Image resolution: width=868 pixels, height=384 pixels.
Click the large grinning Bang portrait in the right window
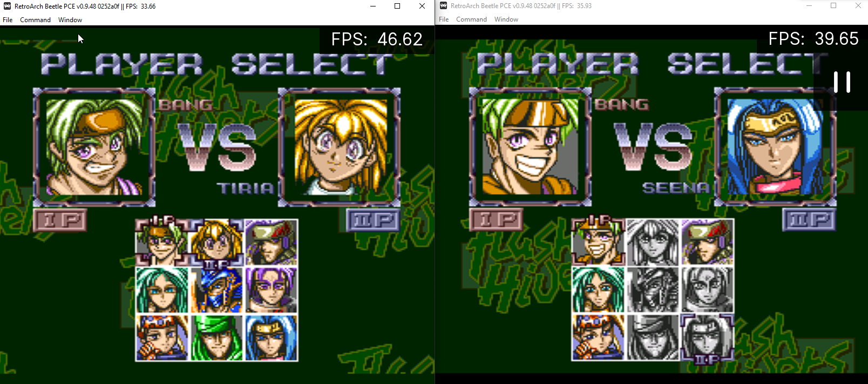coord(530,146)
